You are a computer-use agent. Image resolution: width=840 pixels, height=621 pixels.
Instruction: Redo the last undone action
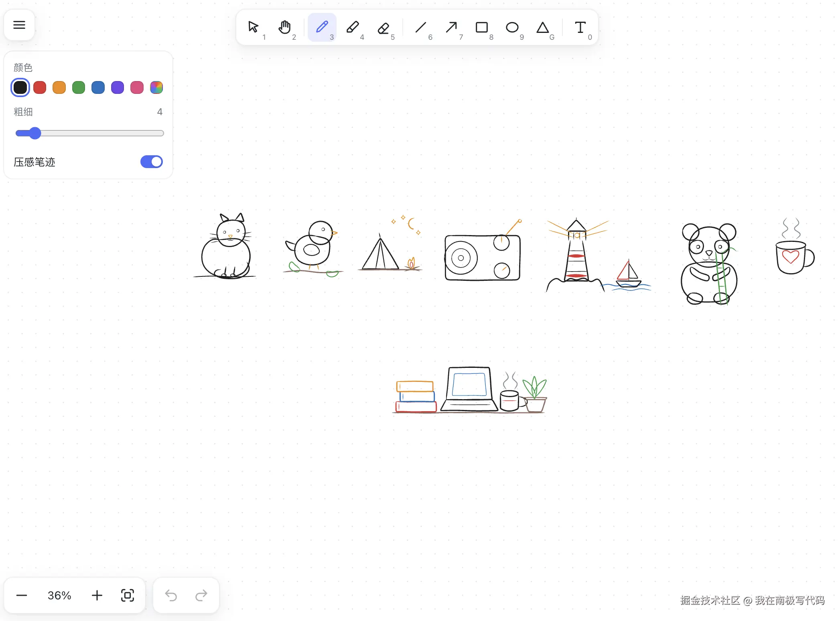(201, 595)
